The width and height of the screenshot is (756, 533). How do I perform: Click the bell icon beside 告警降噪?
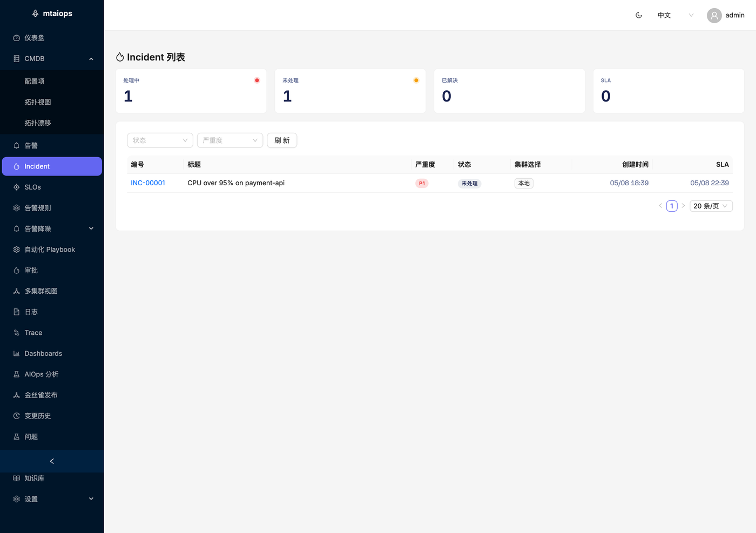click(x=17, y=229)
